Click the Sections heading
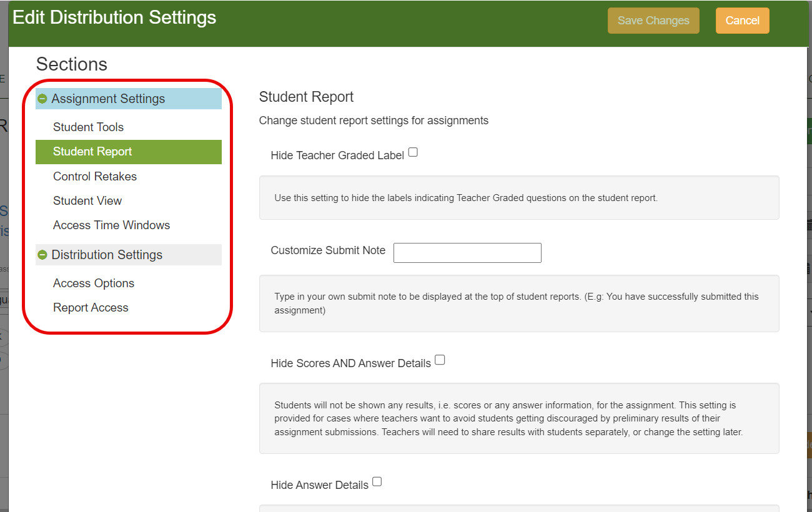This screenshot has width=812, height=512. coord(72,64)
